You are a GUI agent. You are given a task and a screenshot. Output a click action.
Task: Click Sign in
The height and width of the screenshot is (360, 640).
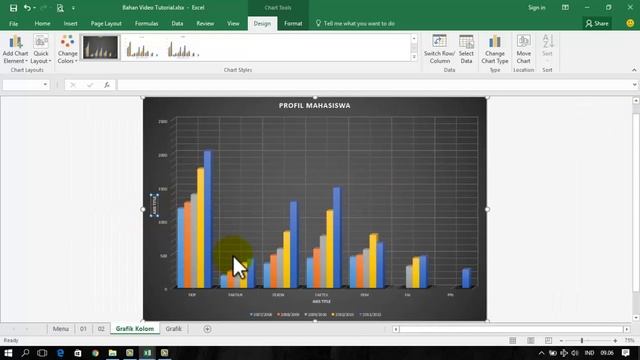point(536,8)
